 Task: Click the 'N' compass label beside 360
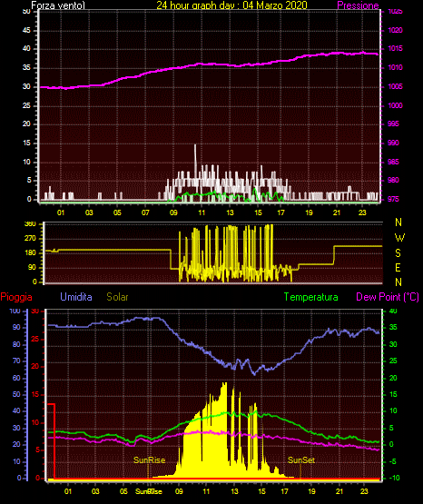[x=398, y=222]
